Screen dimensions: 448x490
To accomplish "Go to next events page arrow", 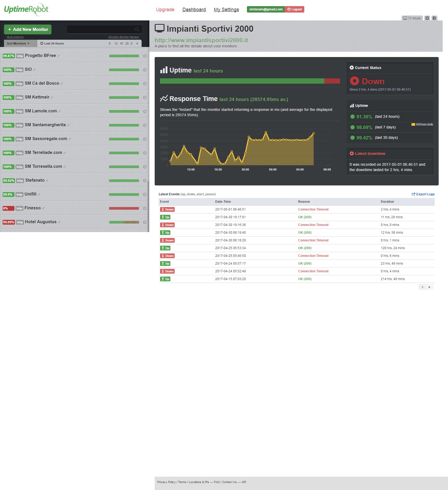I will tap(429, 287).
